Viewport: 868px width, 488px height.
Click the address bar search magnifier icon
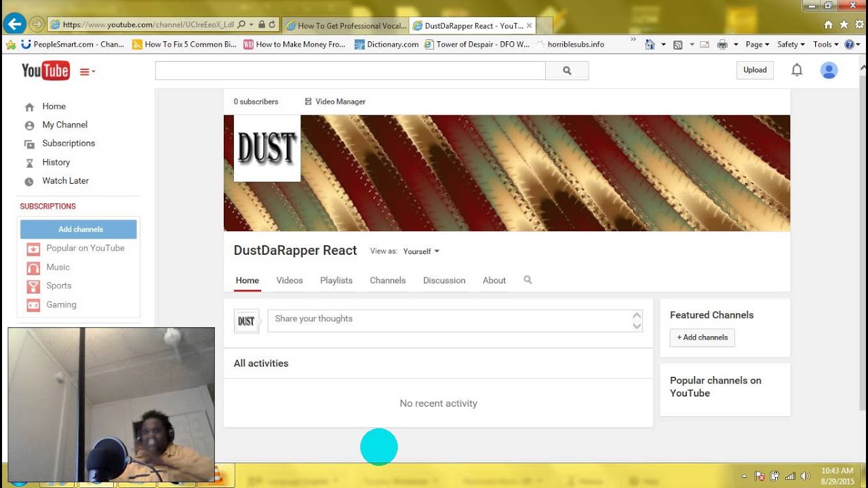(x=241, y=24)
